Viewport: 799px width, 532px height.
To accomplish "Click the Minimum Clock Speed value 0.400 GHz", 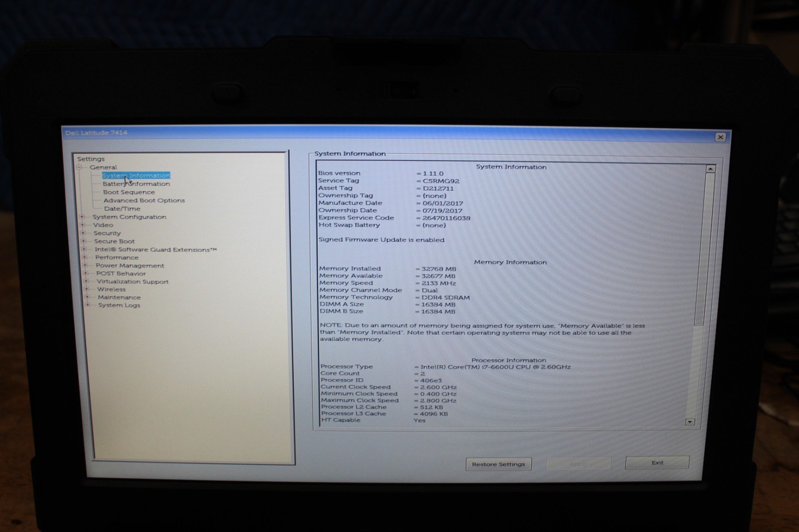I will pyautogui.click(x=438, y=394).
